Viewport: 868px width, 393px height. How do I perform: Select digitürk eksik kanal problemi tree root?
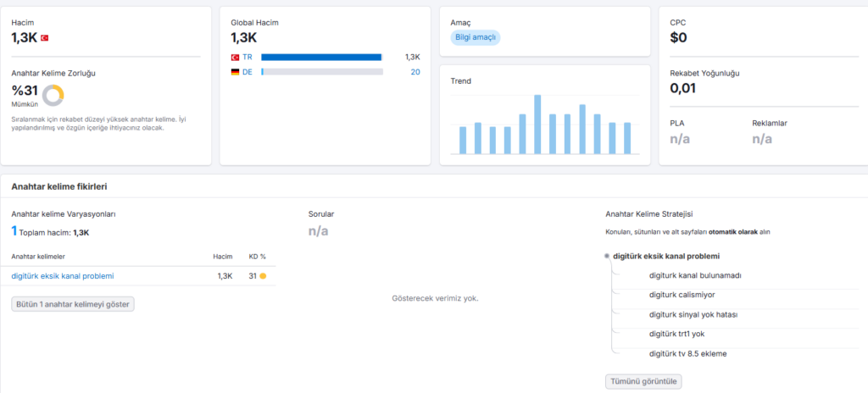pyautogui.click(x=666, y=257)
